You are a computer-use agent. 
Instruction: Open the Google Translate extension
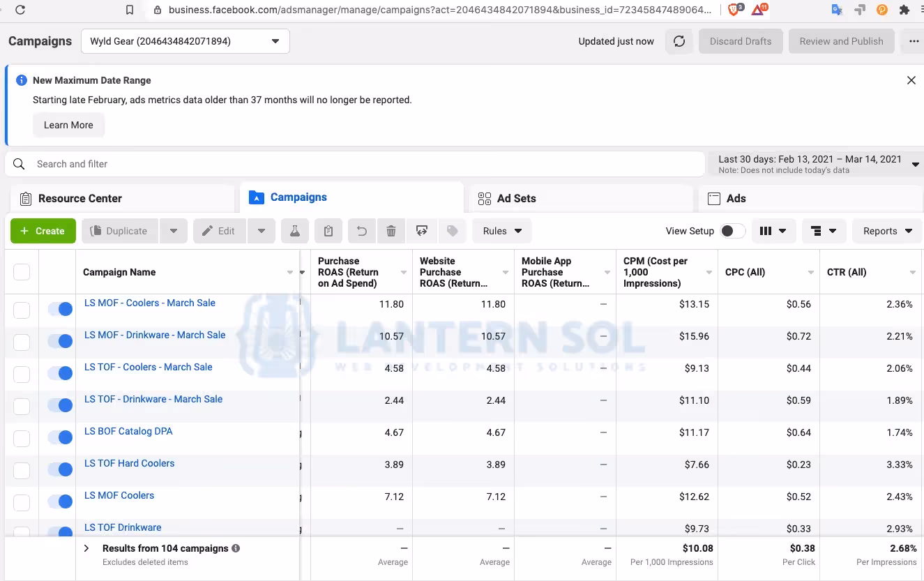(837, 10)
